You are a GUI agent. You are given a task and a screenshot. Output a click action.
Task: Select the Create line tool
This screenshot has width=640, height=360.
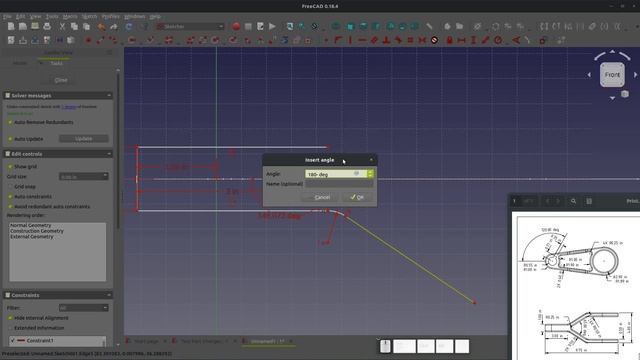point(100,40)
